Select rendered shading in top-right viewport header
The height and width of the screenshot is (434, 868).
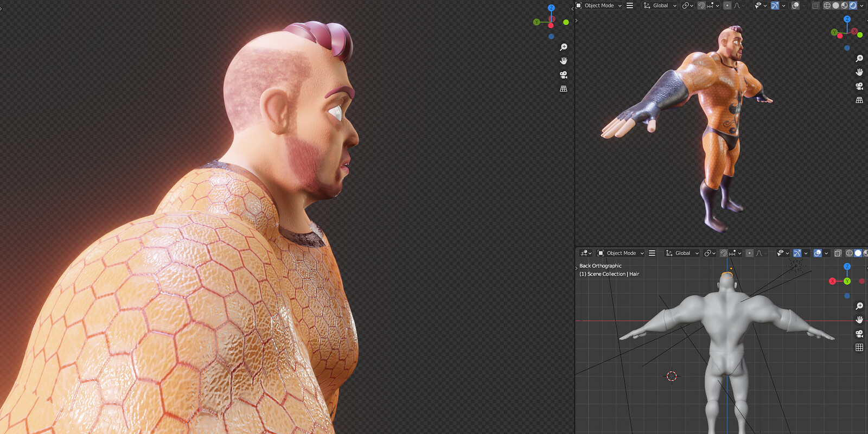(853, 5)
